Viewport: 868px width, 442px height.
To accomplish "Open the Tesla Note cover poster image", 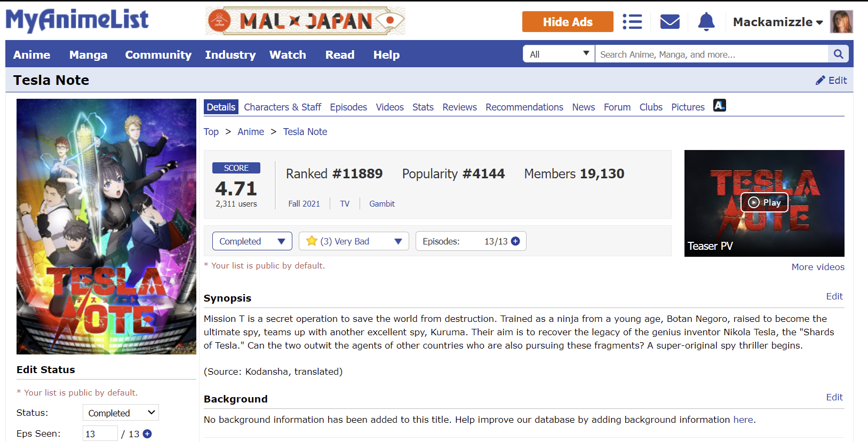I will point(106,226).
